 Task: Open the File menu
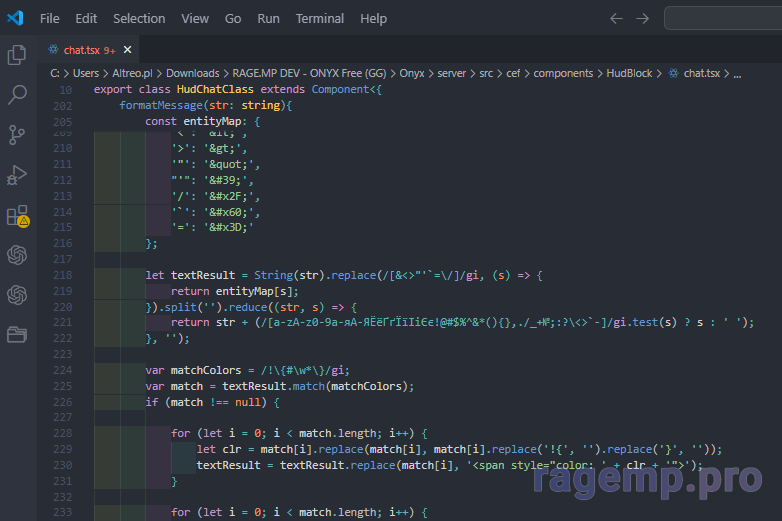click(x=49, y=18)
